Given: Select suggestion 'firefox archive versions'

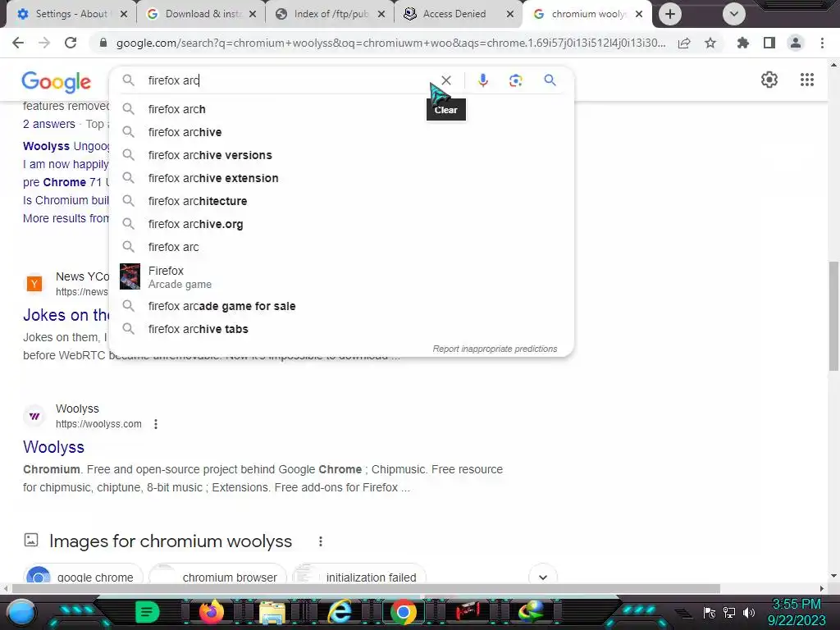Looking at the screenshot, I should 341,155.
